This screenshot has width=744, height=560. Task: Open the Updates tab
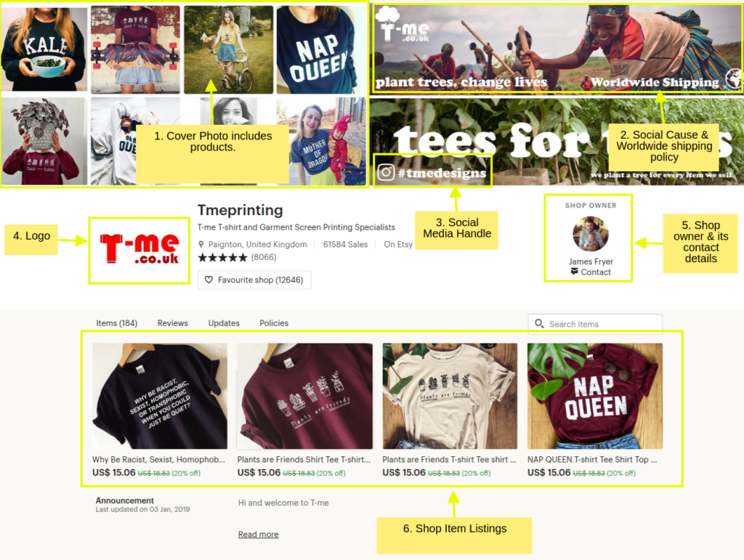[224, 323]
